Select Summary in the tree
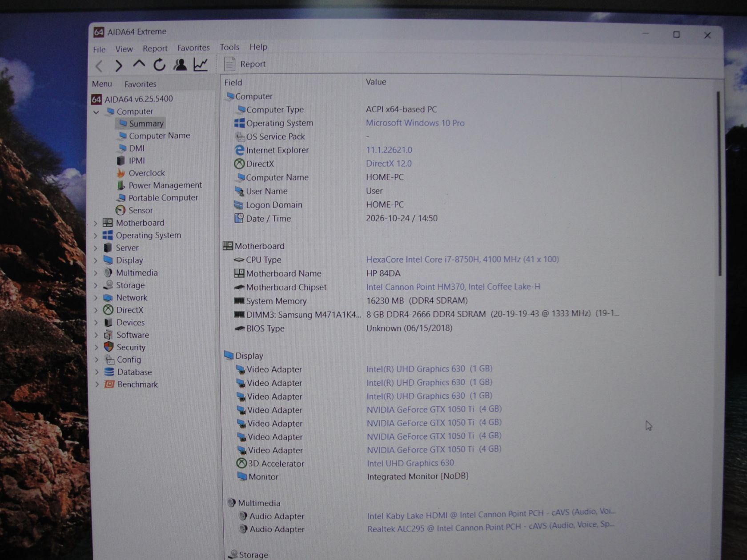 point(141,124)
